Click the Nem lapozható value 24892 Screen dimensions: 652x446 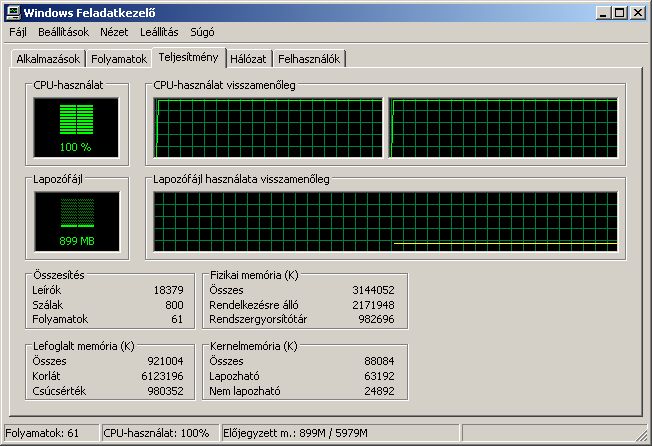(379, 391)
